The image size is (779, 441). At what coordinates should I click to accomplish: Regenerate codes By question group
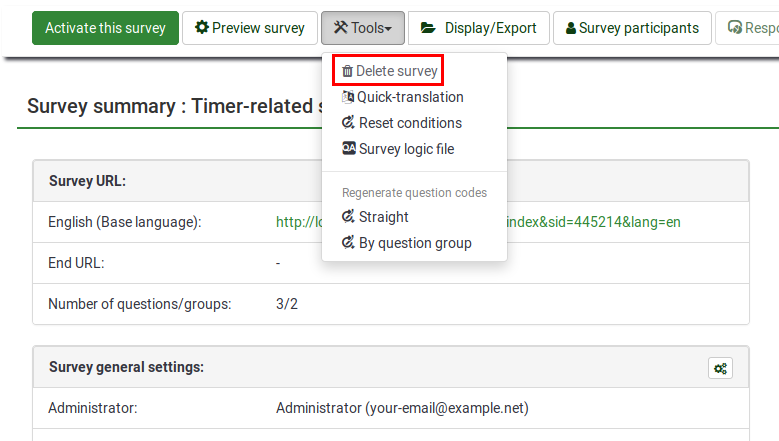(x=415, y=243)
